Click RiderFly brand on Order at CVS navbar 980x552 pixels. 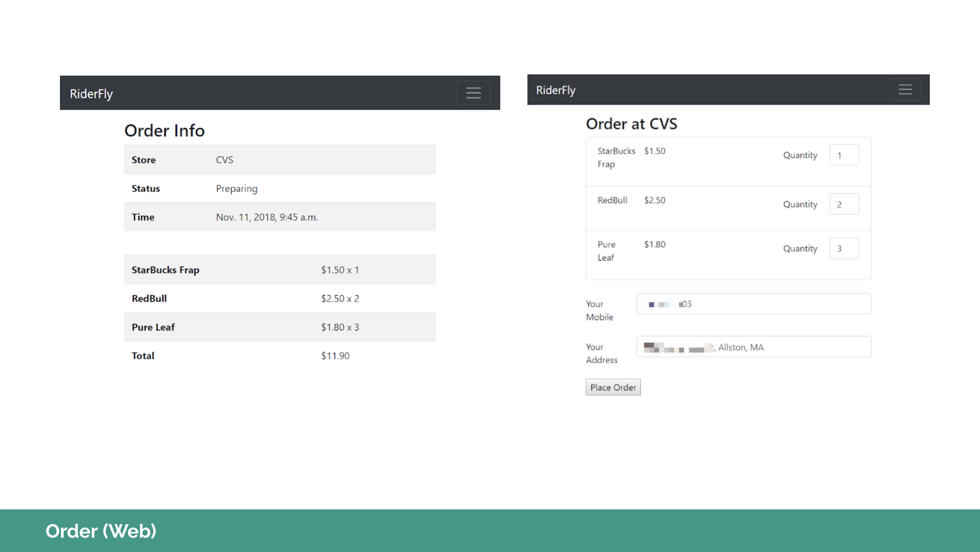(x=555, y=90)
